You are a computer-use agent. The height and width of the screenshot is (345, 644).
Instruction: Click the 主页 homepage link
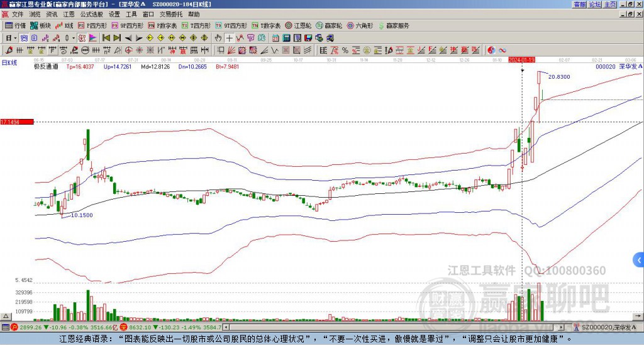coord(610,4)
